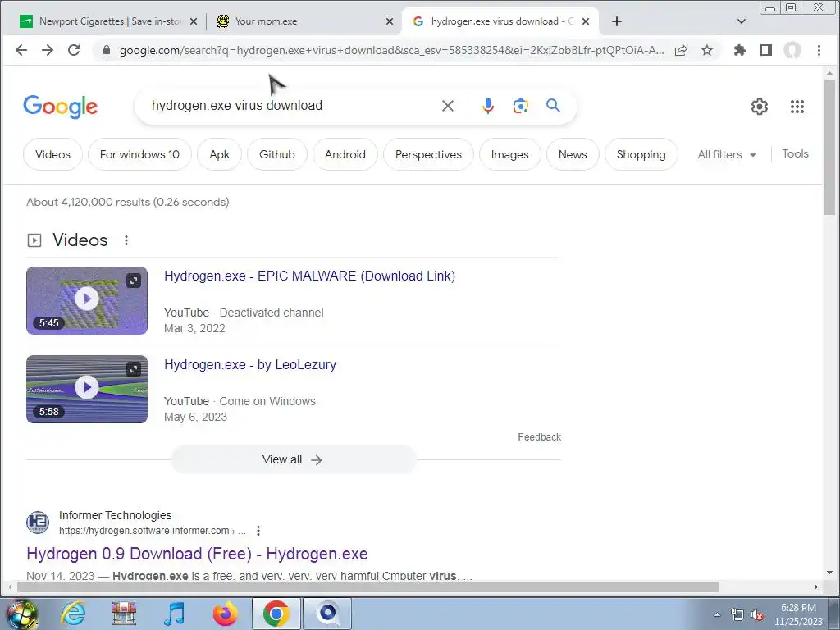
Task: Switch to Images results
Action: (509, 154)
